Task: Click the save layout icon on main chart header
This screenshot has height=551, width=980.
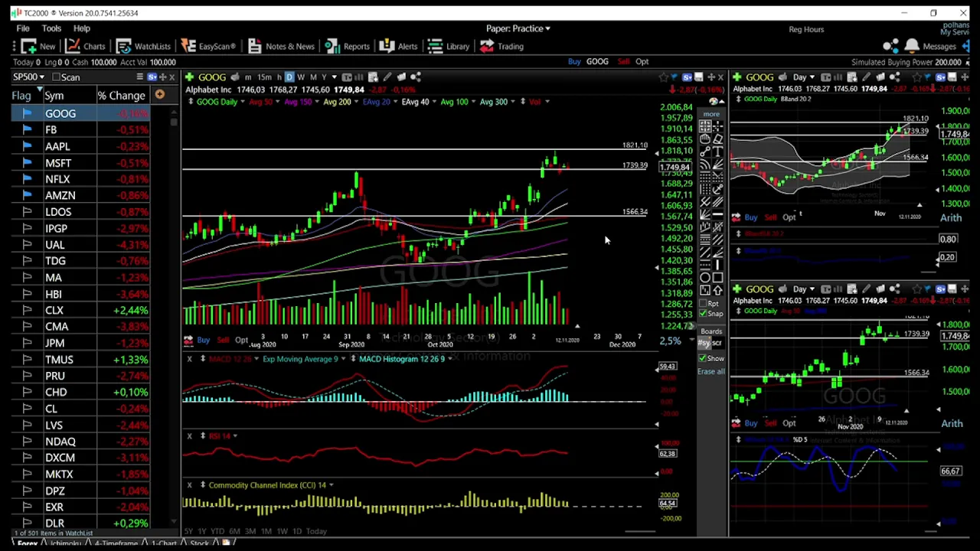Action: tap(699, 77)
